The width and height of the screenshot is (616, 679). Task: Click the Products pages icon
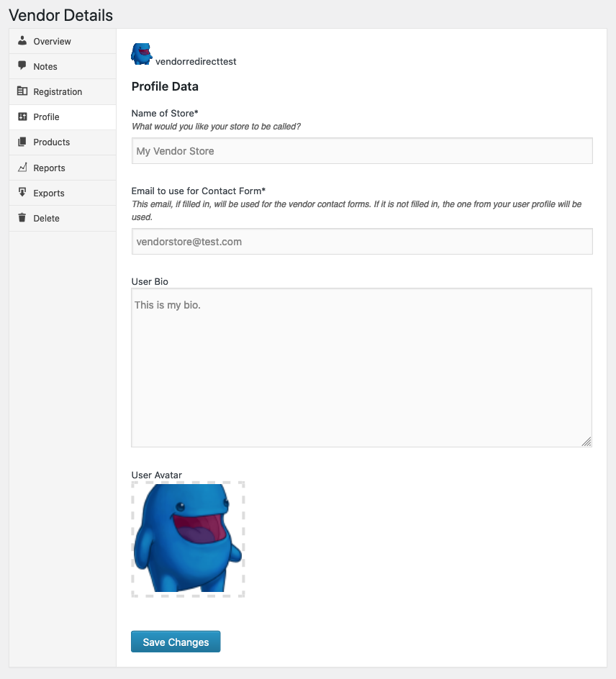click(x=22, y=142)
